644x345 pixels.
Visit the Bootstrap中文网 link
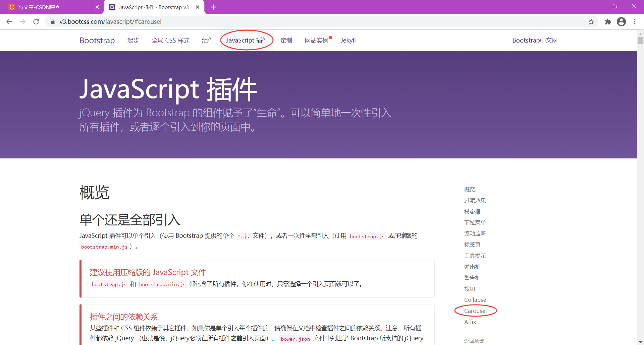535,41
